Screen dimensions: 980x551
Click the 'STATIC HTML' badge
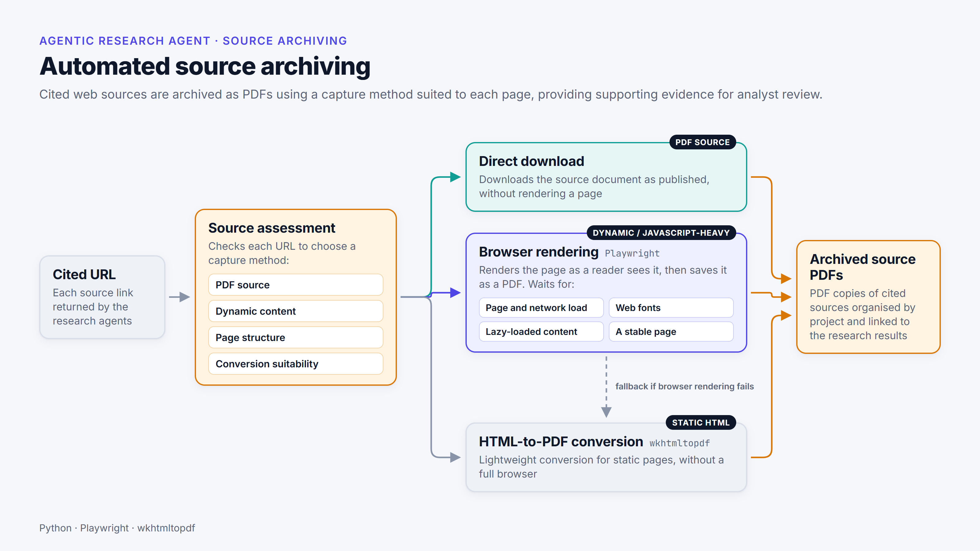click(x=701, y=422)
